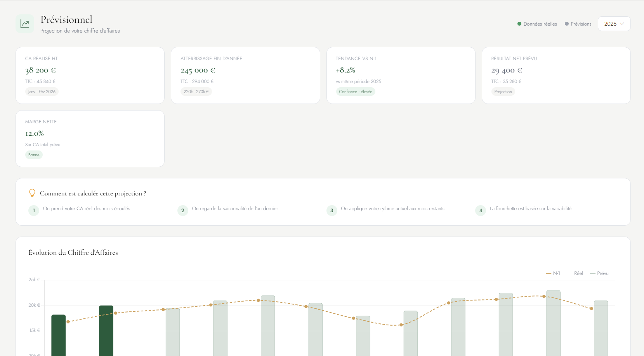This screenshot has width=644, height=356.
Task: Open the Résultat Net Prévu card
Action: pyautogui.click(x=556, y=75)
